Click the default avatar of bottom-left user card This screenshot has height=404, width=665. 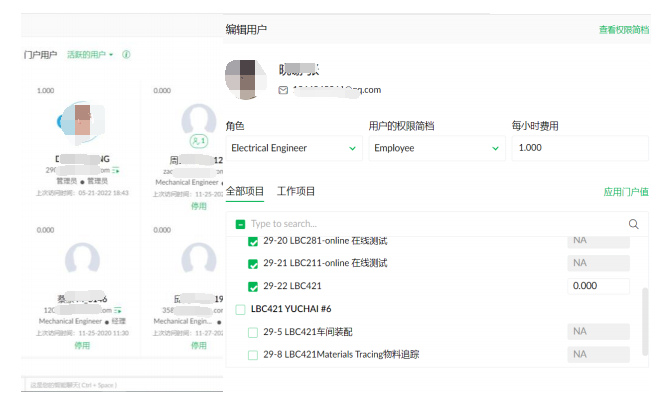point(82,258)
